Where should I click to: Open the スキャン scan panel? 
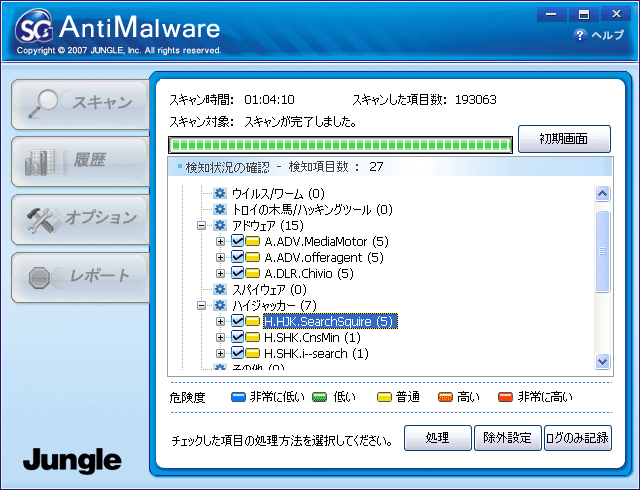(80, 105)
